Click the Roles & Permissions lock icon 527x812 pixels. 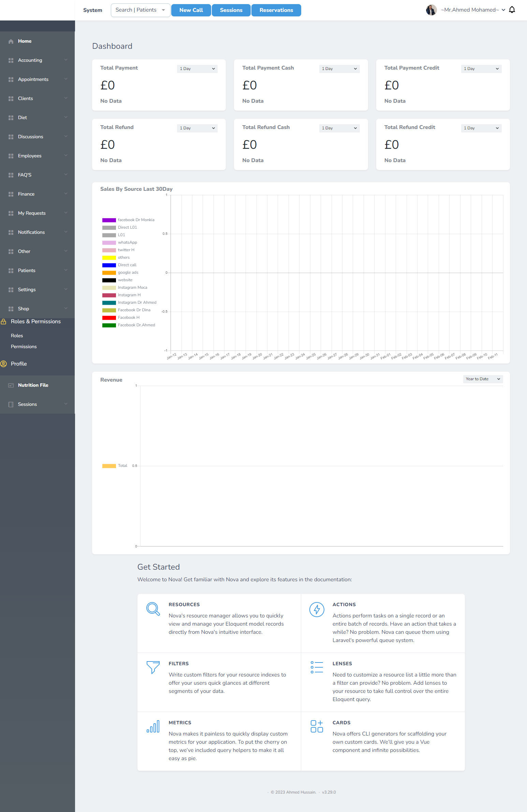[x=3, y=322]
